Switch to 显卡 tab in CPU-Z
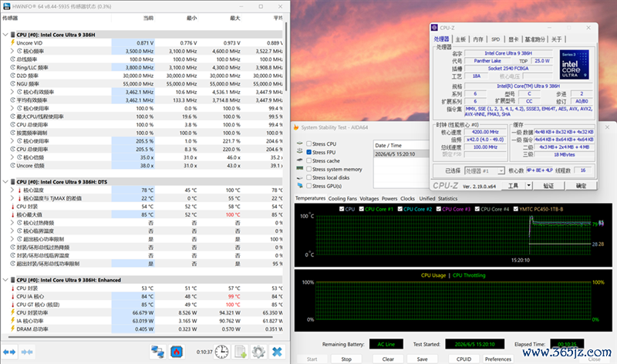Screen dimensions: 617x364 pyautogui.click(x=513, y=39)
